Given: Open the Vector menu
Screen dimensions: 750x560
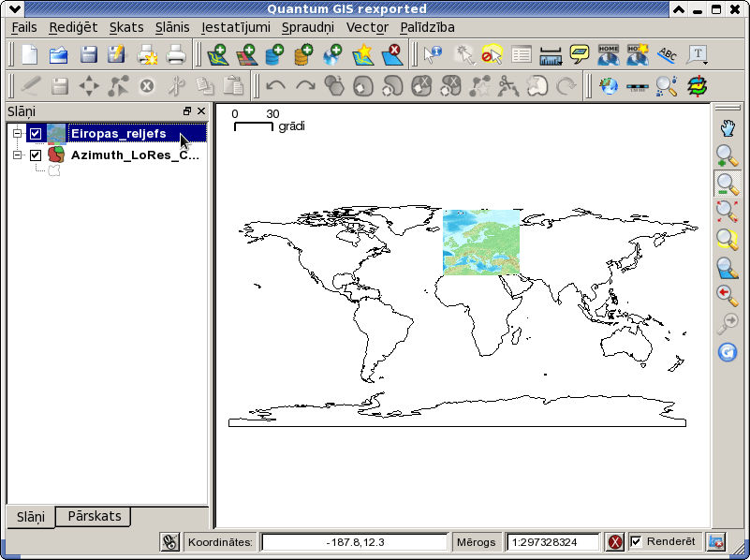Looking at the screenshot, I should coord(367,27).
